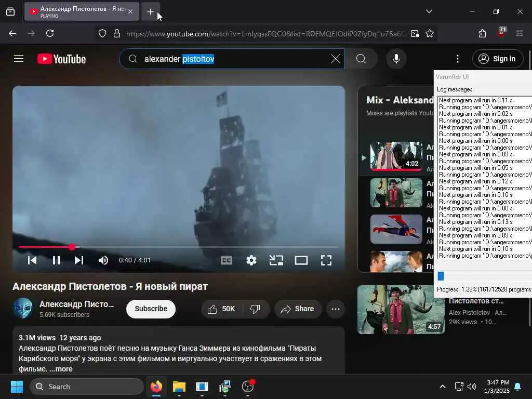Click the search field with alexander pistoltov

[232, 59]
